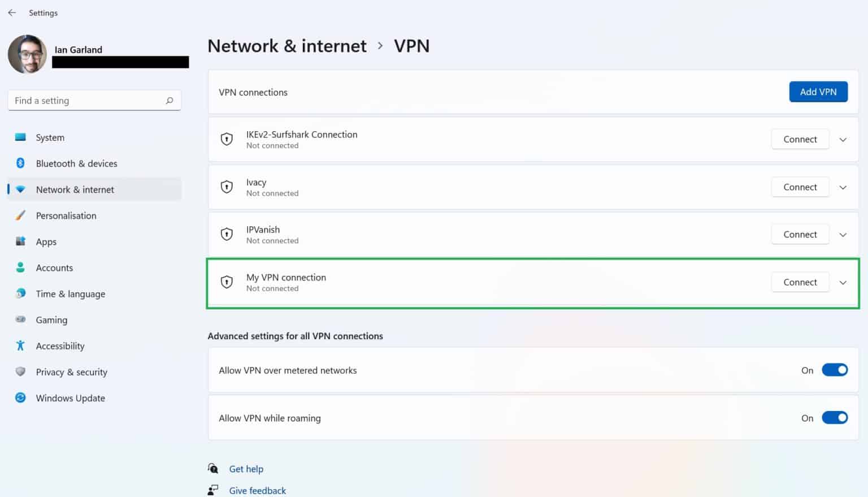This screenshot has height=497, width=868.
Task: Expand the Ivacy connection chevron
Action: click(x=843, y=187)
